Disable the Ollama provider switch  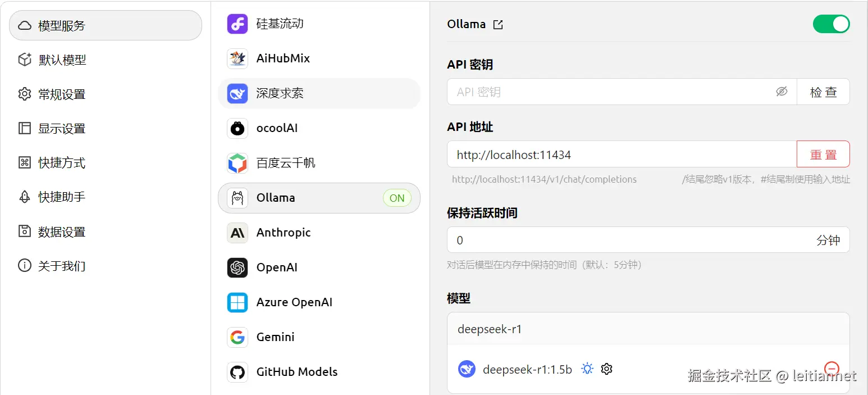(x=831, y=24)
